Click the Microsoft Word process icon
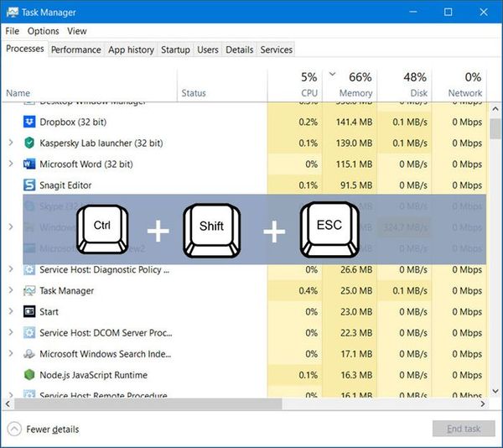Screen dimensions: 503x448 [x=30, y=164]
